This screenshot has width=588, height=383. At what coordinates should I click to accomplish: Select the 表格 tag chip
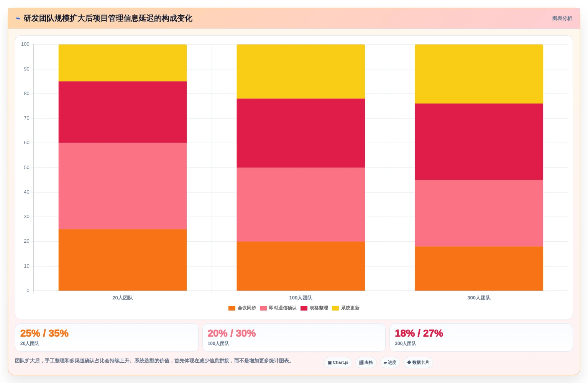(x=366, y=363)
